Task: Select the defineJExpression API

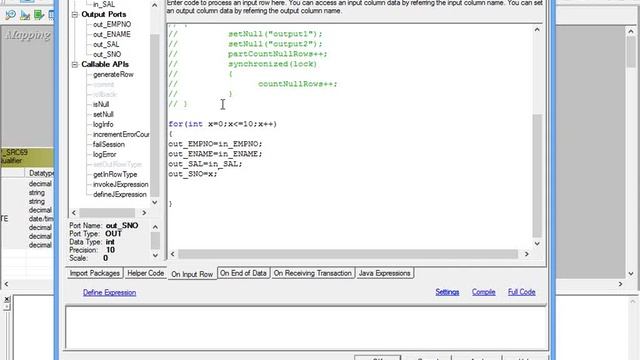Action: point(120,194)
